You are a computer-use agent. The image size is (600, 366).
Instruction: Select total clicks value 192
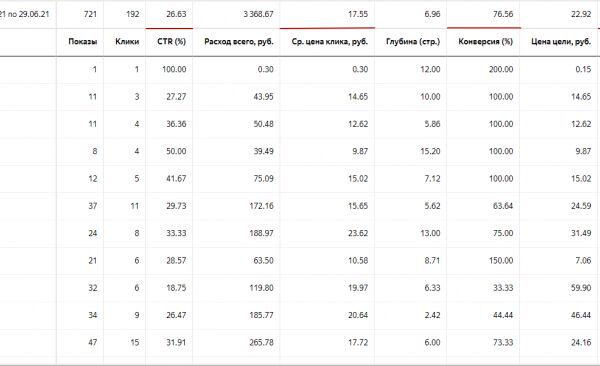pyautogui.click(x=132, y=14)
